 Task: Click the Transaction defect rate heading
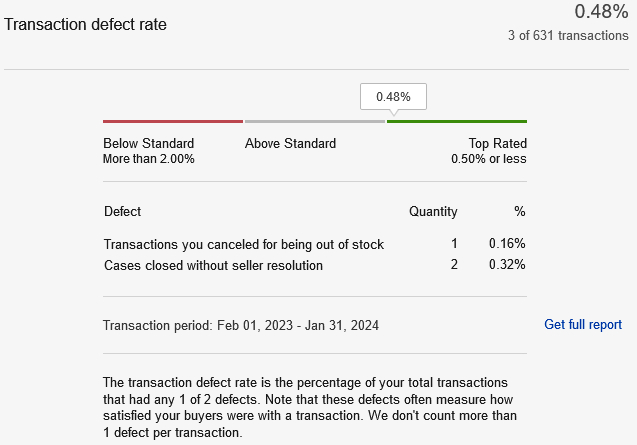click(x=85, y=24)
